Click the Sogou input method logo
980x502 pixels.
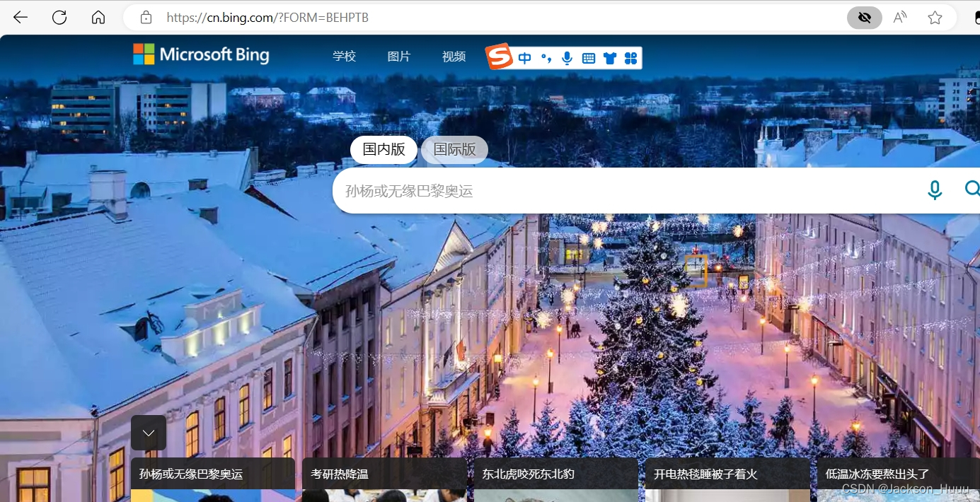pyautogui.click(x=499, y=57)
